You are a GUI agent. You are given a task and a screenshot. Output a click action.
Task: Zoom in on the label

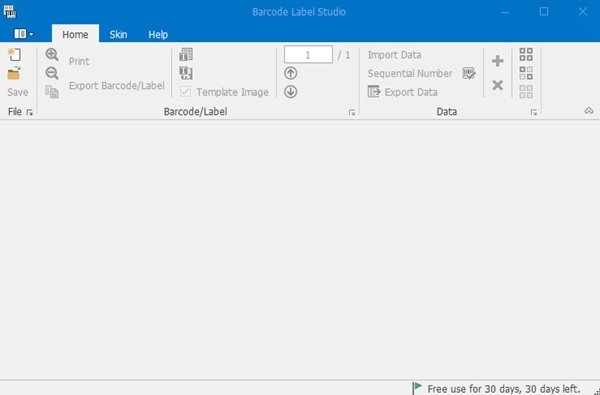(52, 55)
